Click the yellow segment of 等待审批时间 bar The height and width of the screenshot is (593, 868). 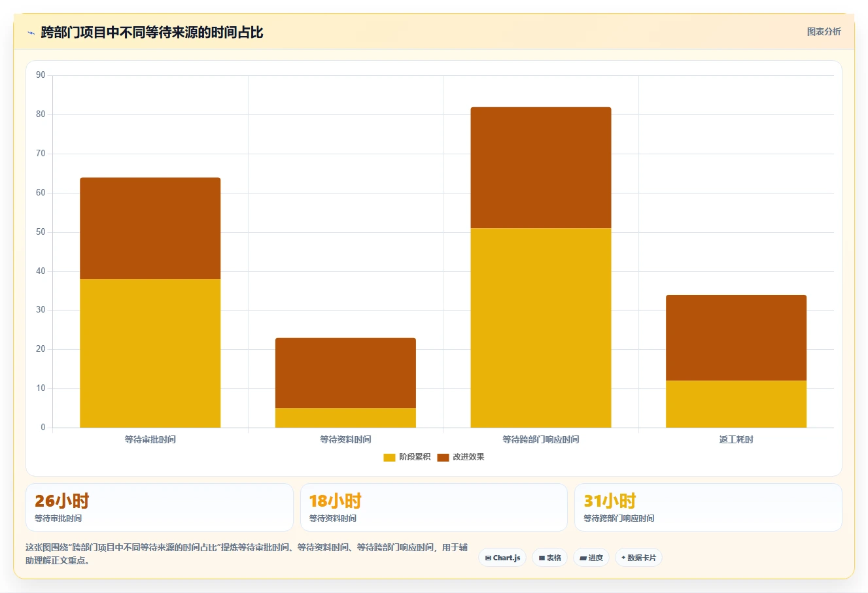coord(150,354)
